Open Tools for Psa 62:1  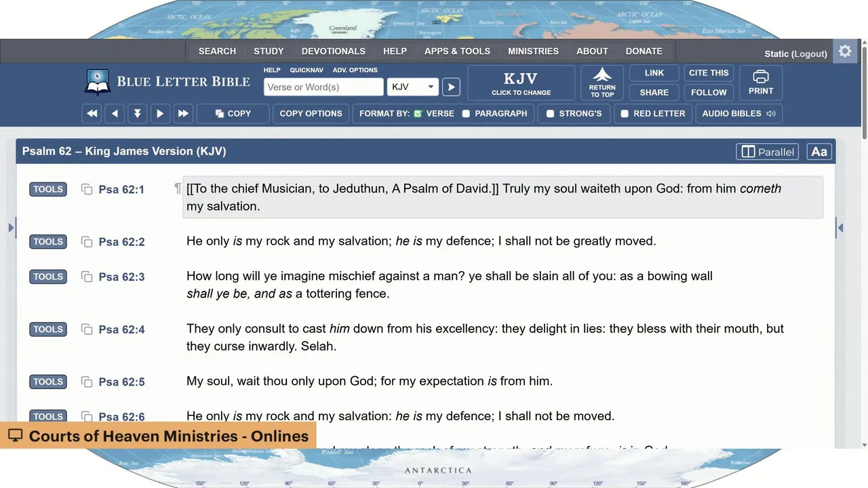pyautogui.click(x=48, y=189)
